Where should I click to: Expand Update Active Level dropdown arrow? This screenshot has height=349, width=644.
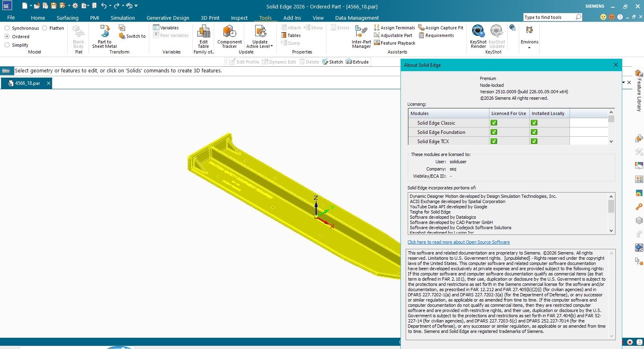[x=272, y=46]
